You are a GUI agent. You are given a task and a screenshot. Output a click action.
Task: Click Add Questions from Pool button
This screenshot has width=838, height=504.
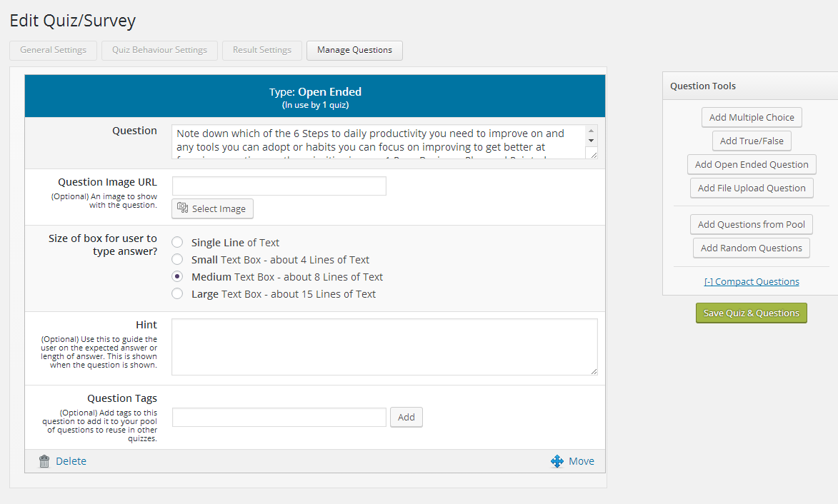pyautogui.click(x=752, y=224)
